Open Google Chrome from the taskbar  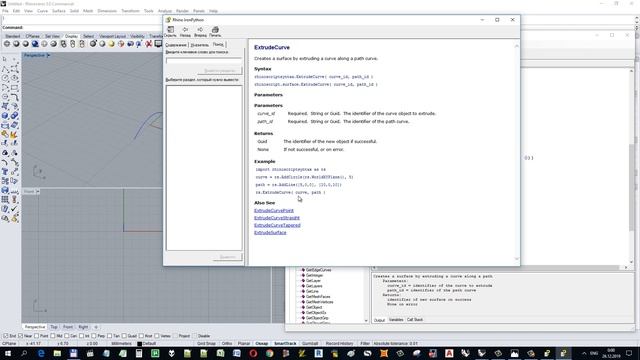pyautogui.click(x=269, y=353)
